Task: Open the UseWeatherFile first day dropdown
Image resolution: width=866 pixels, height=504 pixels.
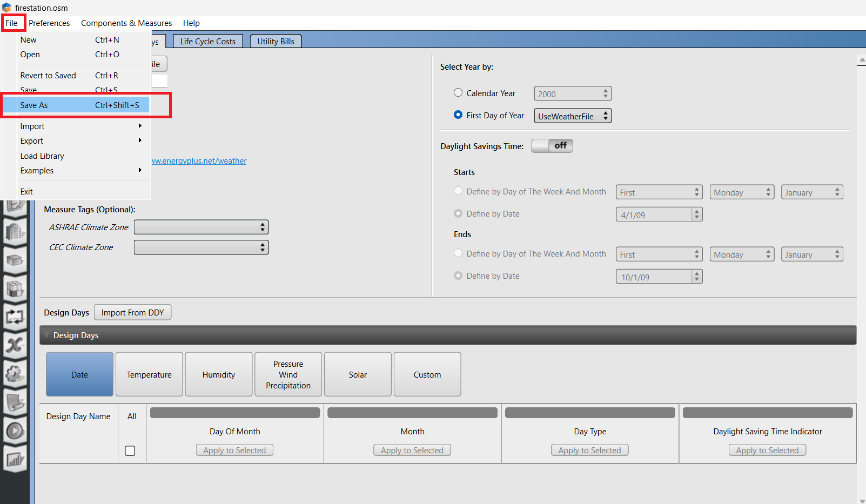Action: point(573,116)
